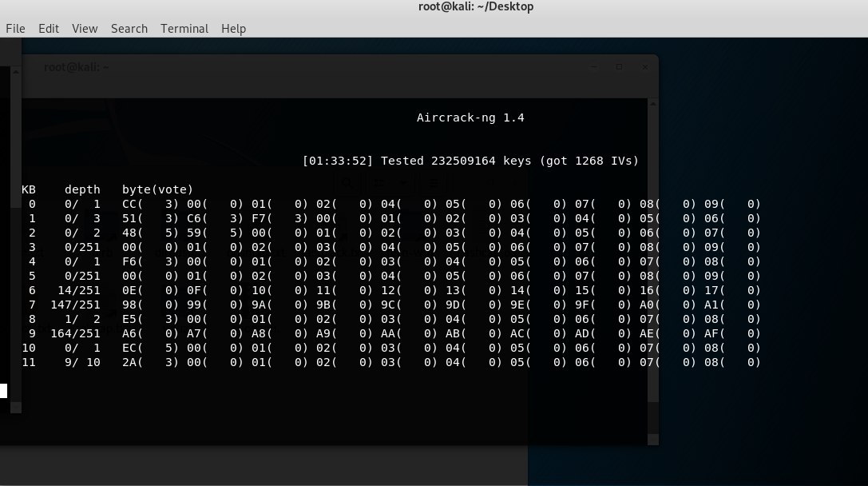Click the up arrow of the aircrack terminal scrollbar

point(652,104)
